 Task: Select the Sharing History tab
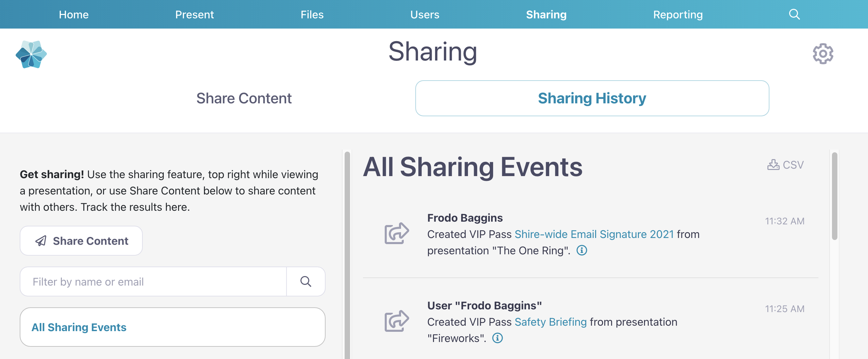(x=592, y=98)
